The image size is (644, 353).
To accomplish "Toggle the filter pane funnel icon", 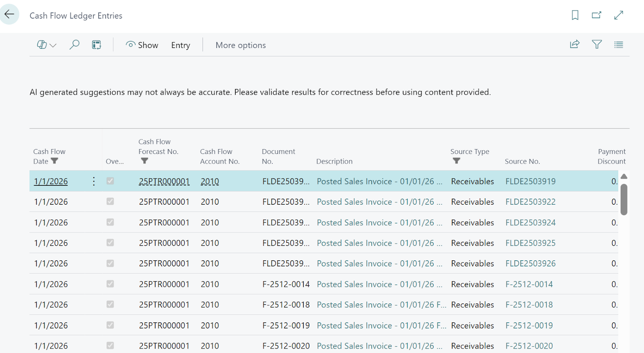I will tap(597, 44).
